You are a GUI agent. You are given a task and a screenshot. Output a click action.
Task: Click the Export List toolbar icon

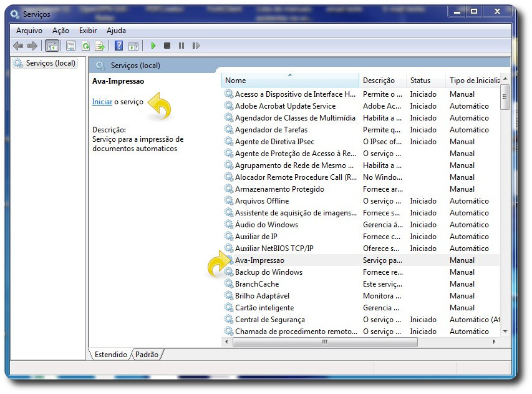coord(100,46)
